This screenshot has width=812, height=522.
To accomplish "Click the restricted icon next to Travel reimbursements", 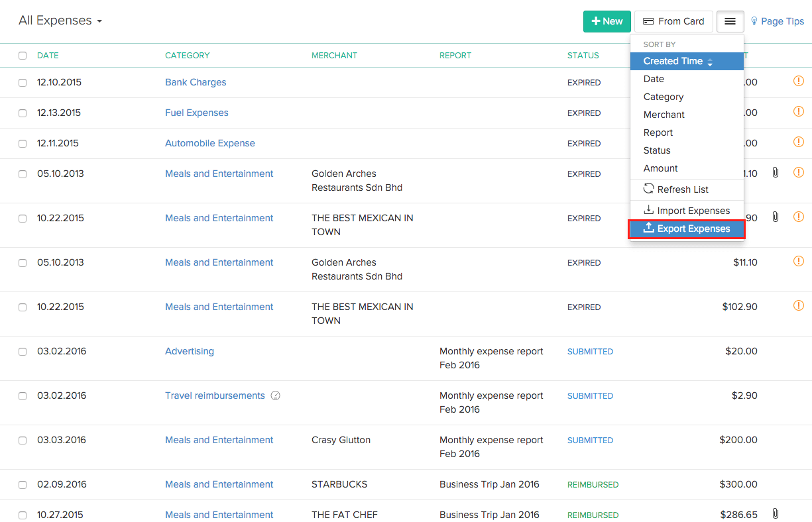I will tap(276, 395).
